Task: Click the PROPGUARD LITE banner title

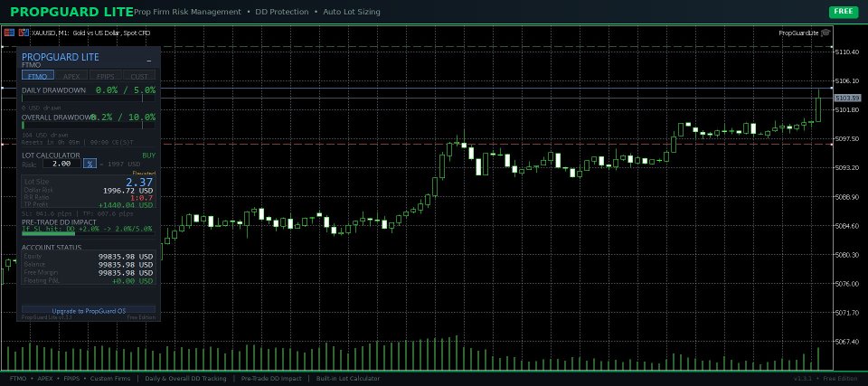Action: point(72,12)
